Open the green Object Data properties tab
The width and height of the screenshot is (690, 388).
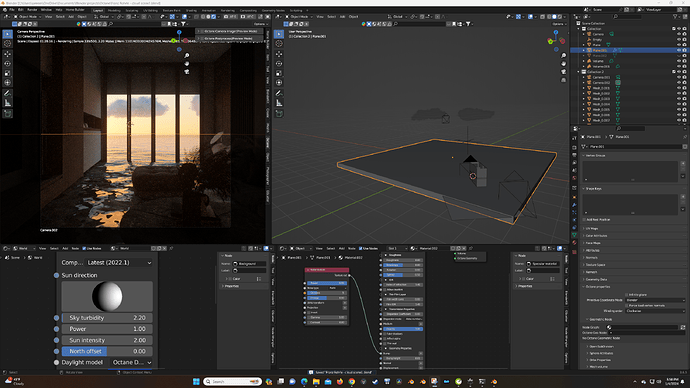coord(574,235)
